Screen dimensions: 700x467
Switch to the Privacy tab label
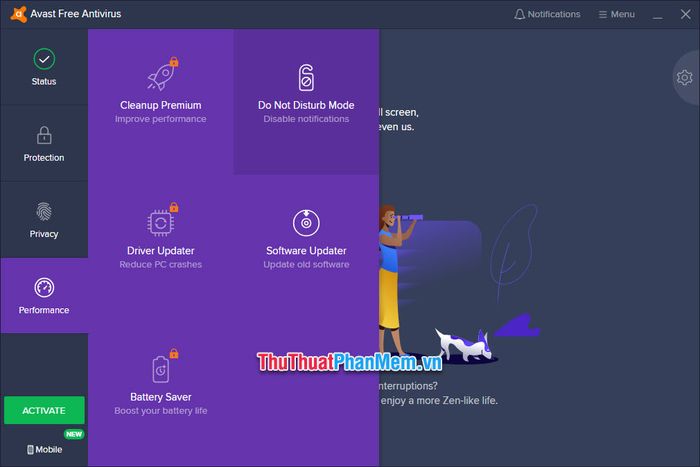click(44, 234)
